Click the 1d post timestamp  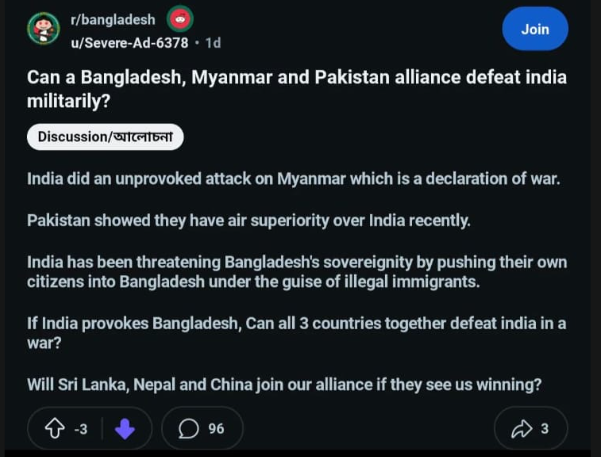(x=213, y=42)
